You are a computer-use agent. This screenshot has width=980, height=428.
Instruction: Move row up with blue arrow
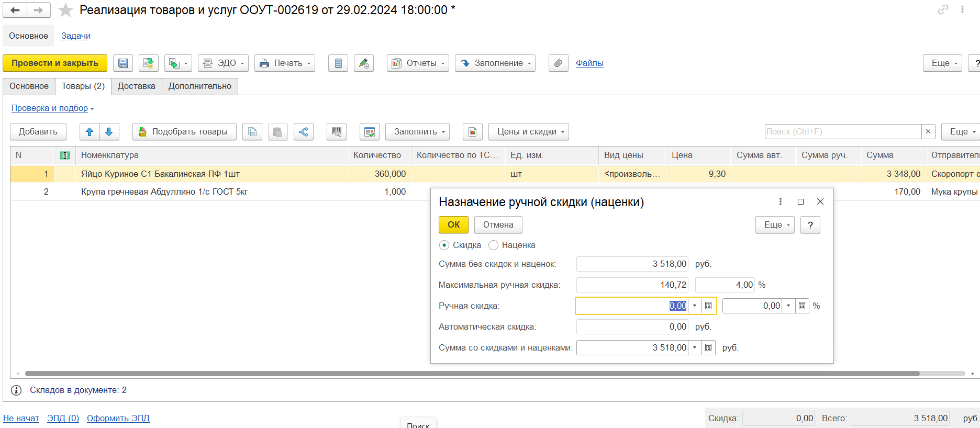click(90, 132)
